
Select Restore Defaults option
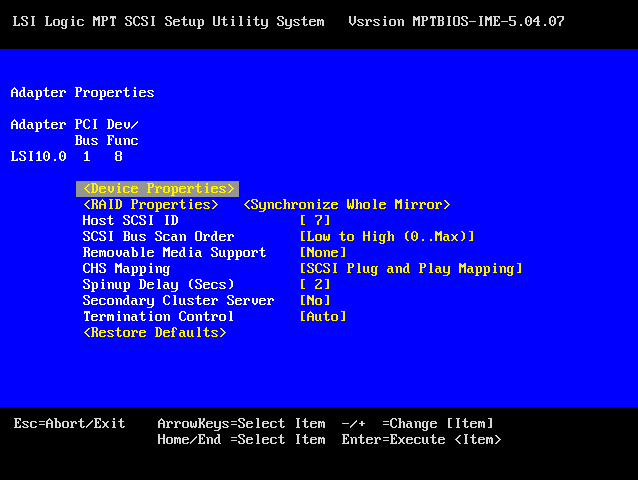click(155, 333)
